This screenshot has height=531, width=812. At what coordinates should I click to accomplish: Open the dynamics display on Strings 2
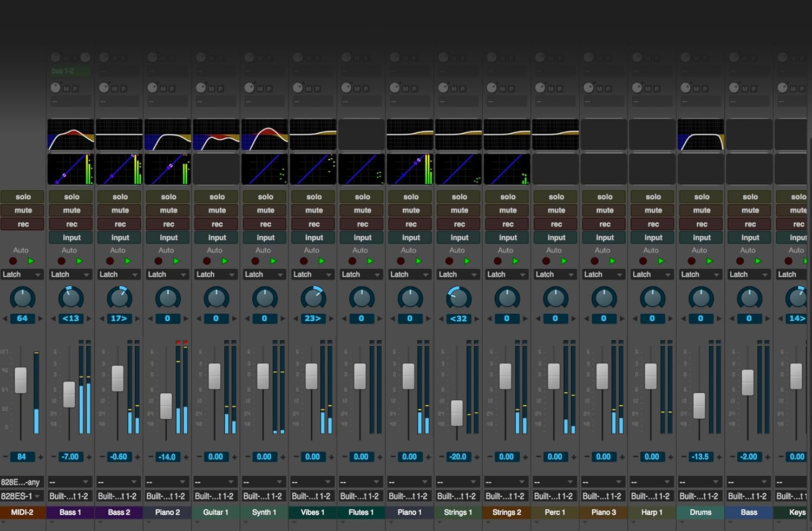tap(506, 169)
